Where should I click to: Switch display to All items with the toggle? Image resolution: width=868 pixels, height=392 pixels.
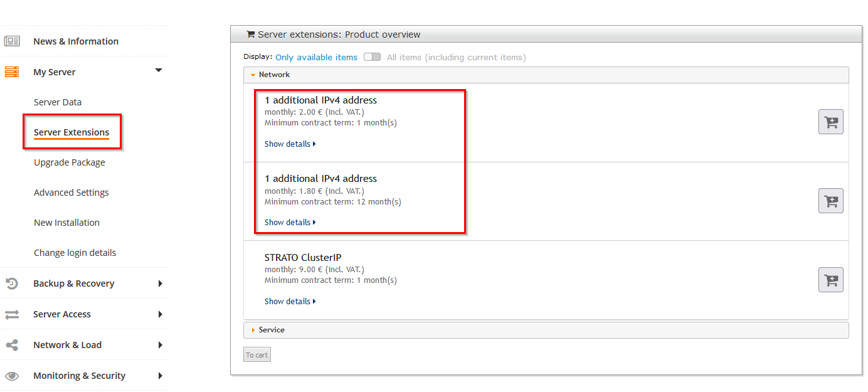pyautogui.click(x=372, y=56)
